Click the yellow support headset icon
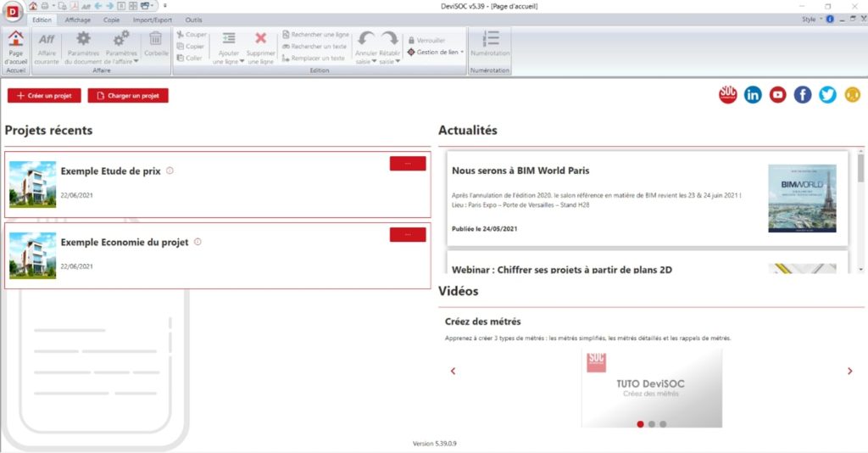Viewport: 868px width, 453px height. pos(853,95)
